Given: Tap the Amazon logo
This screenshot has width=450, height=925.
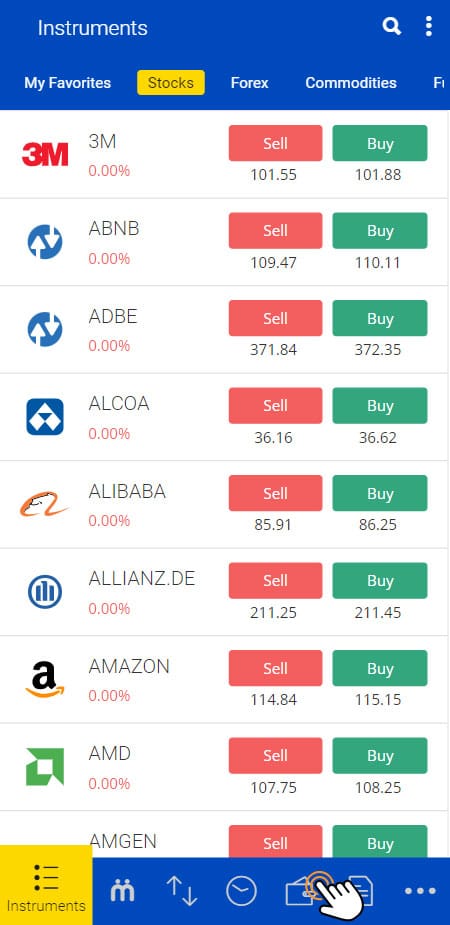Looking at the screenshot, I should click(45, 680).
